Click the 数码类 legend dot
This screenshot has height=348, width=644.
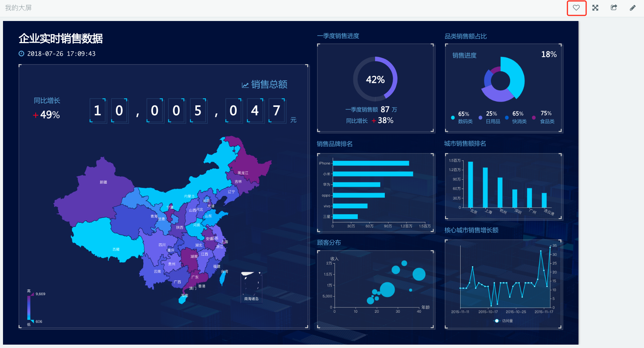(x=453, y=118)
